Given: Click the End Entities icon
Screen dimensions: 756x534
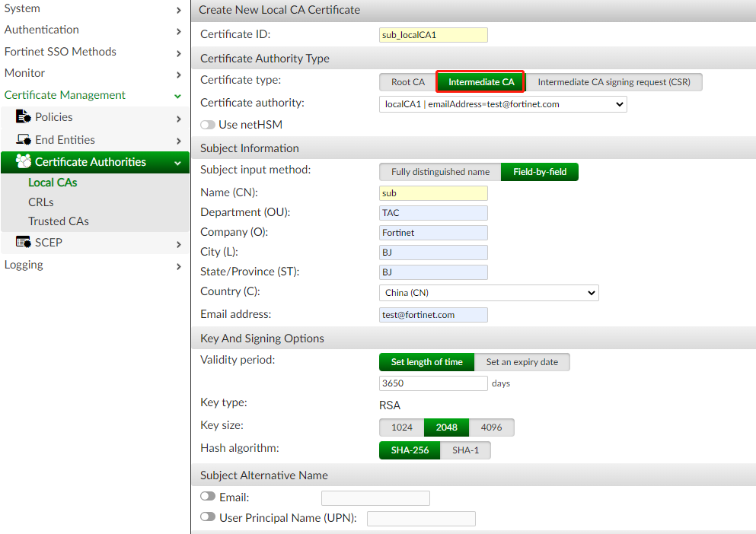Looking at the screenshot, I should 23,141.
